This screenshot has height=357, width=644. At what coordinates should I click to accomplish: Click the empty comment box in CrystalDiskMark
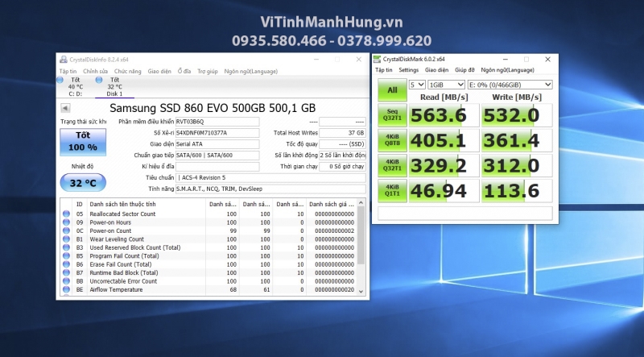(x=465, y=214)
